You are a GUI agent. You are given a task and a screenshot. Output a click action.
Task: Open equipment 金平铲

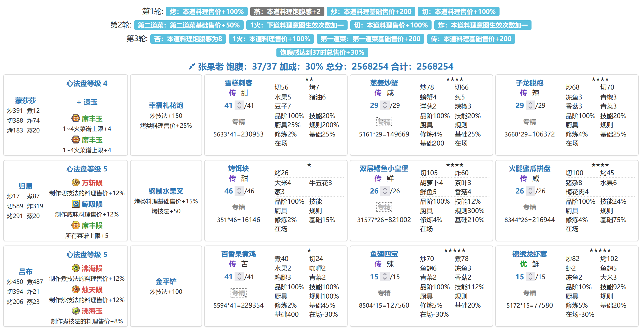[166, 281]
